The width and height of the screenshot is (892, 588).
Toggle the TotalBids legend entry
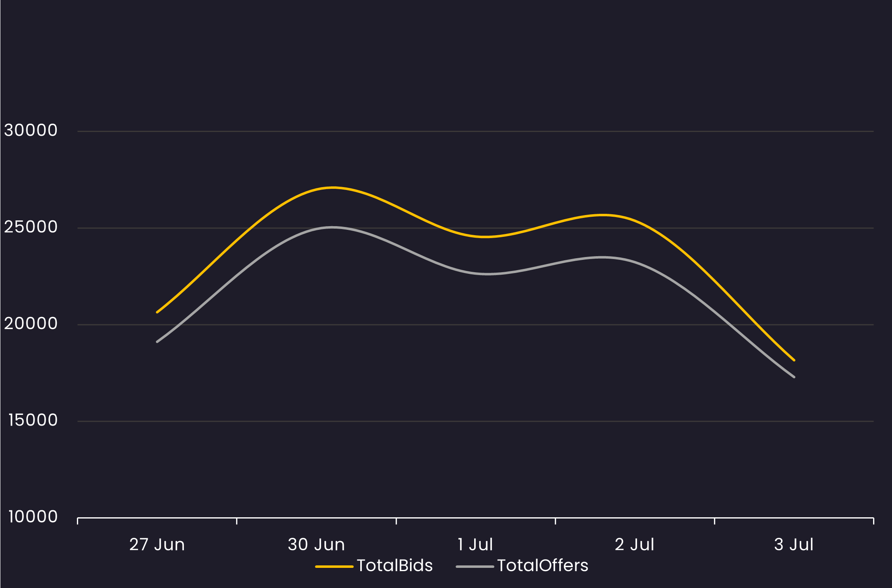(x=394, y=565)
